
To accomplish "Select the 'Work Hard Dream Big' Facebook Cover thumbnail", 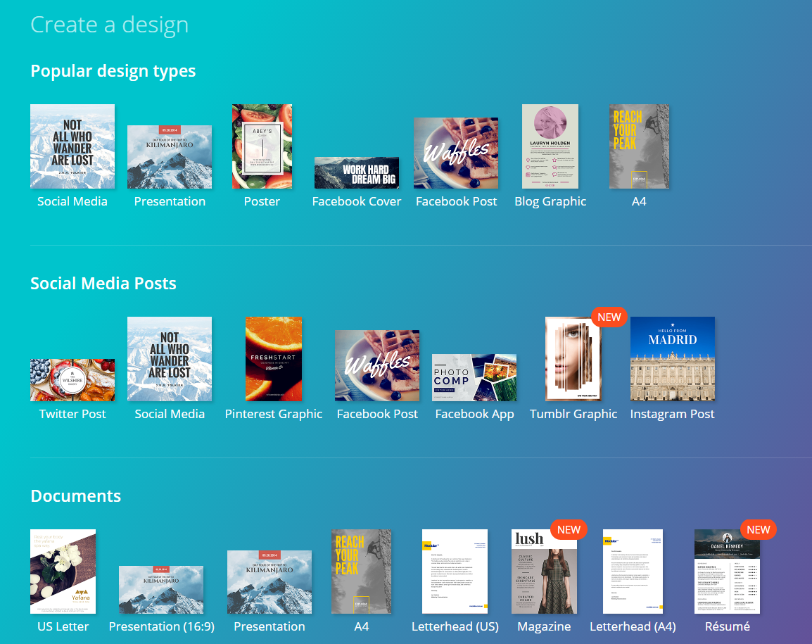I will [356, 172].
